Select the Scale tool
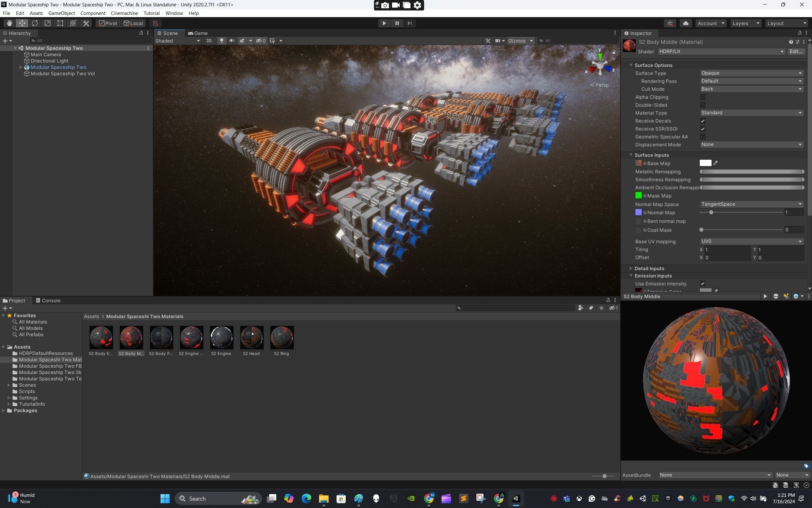Image resolution: width=812 pixels, height=508 pixels. pyautogui.click(x=48, y=23)
